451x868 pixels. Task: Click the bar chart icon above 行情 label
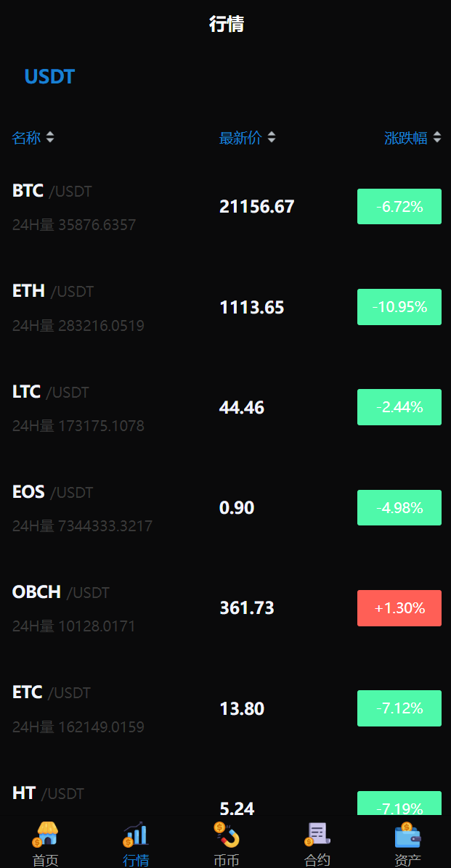(135, 835)
